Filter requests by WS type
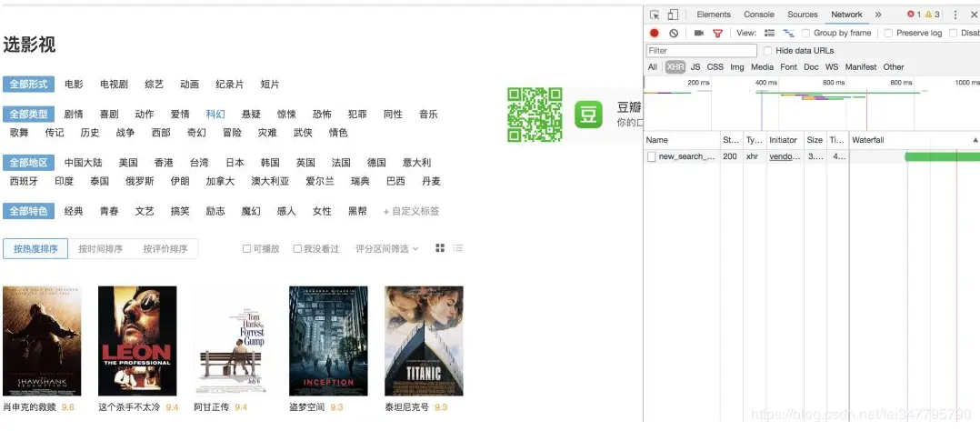The image size is (980, 431). pyautogui.click(x=832, y=67)
